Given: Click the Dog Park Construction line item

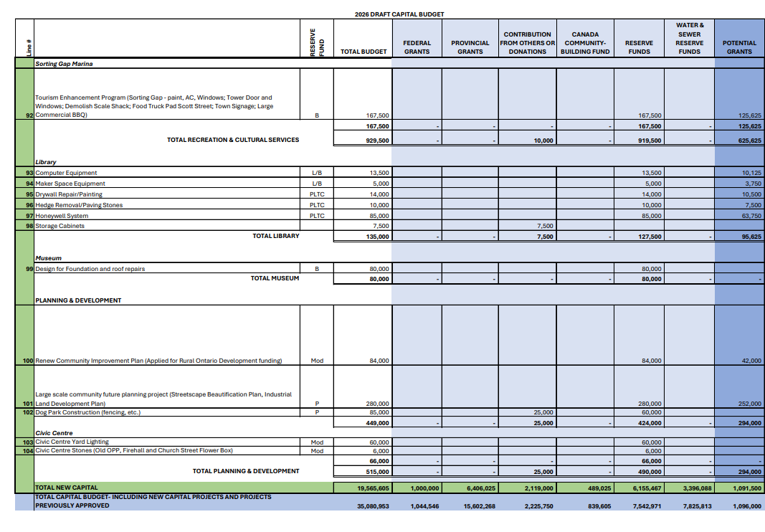Looking at the screenshot, I should pyautogui.click(x=88, y=412).
